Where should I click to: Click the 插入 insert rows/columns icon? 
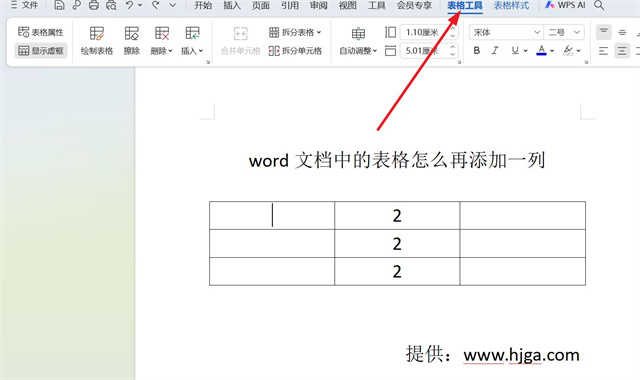pyautogui.click(x=192, y=33)
